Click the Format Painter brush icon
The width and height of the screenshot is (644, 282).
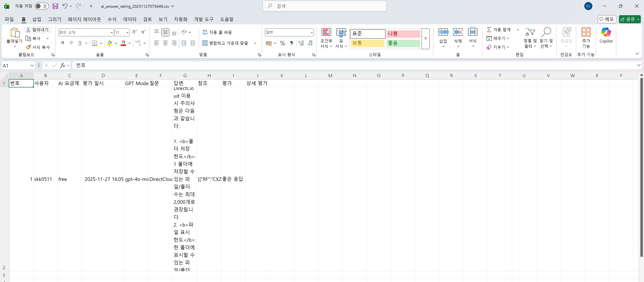[28, 47]
